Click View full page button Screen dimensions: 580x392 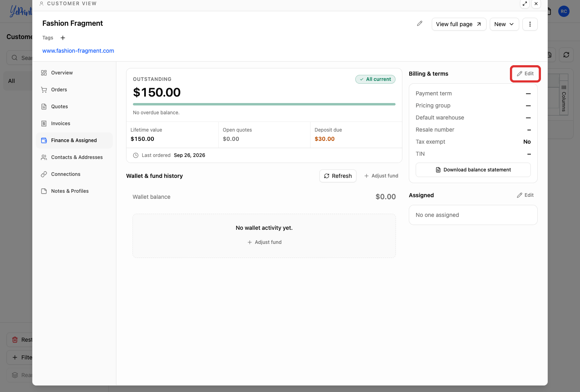tap(459, 24)
